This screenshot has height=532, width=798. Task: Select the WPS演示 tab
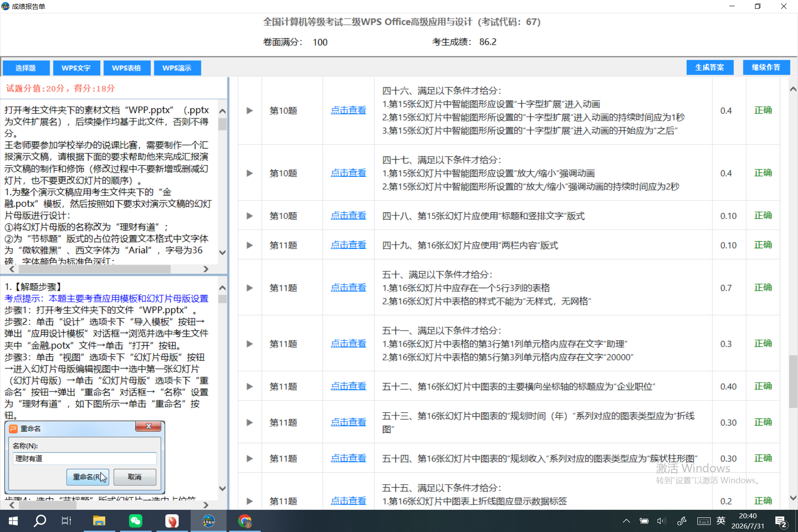177,68
